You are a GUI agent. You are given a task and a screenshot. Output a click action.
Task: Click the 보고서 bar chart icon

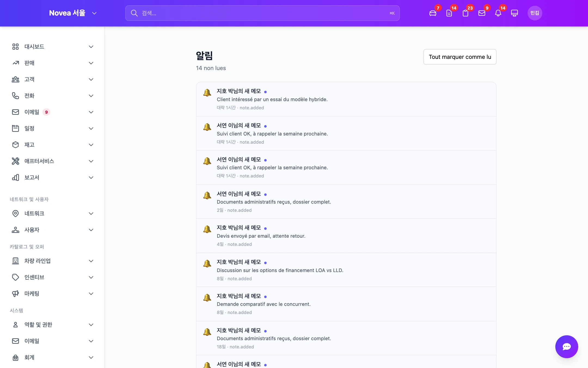click(16, 177)
